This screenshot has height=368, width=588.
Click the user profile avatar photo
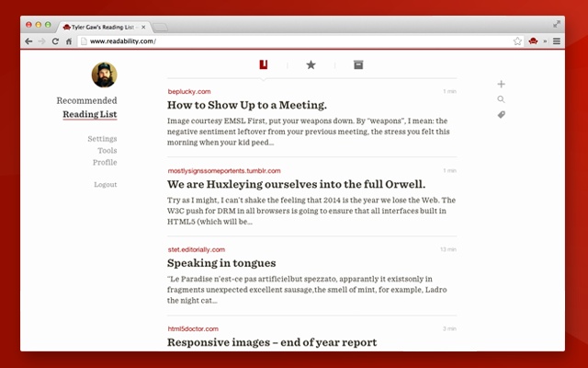click(x=104, y=75)
